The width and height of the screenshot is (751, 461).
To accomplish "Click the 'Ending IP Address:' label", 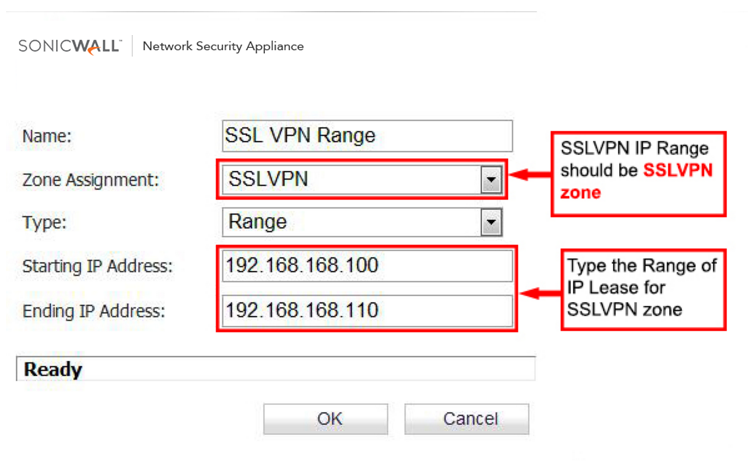I will pos(94,311).
